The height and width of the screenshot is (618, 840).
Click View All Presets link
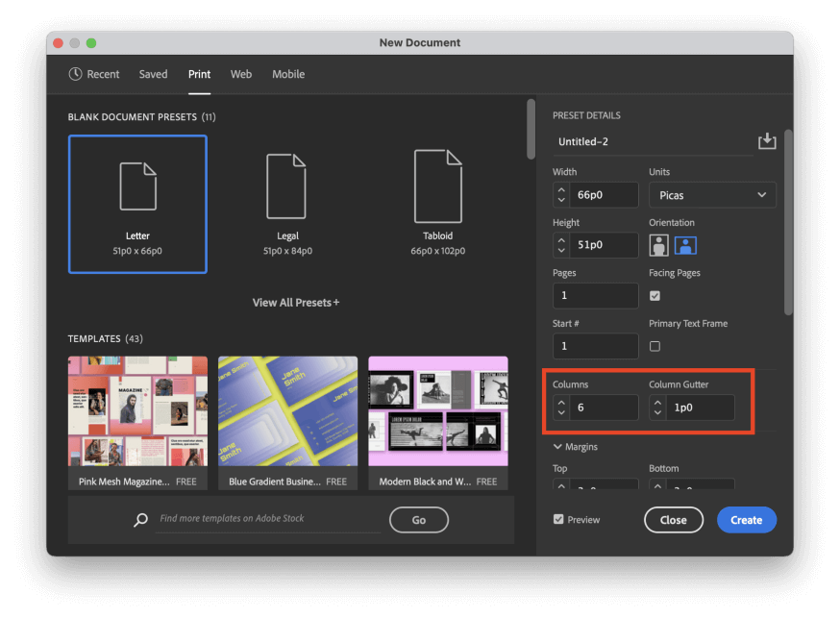point(296,303)
